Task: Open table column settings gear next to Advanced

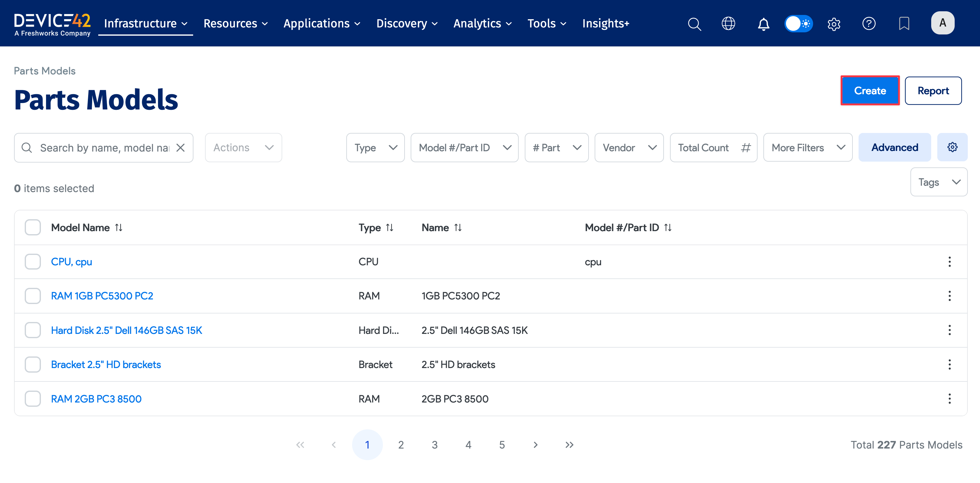Action: coord(952,147)
